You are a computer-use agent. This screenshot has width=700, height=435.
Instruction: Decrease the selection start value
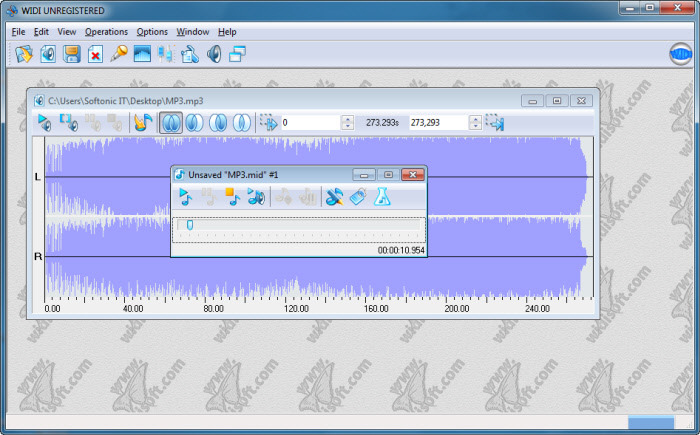coord(347,126)
